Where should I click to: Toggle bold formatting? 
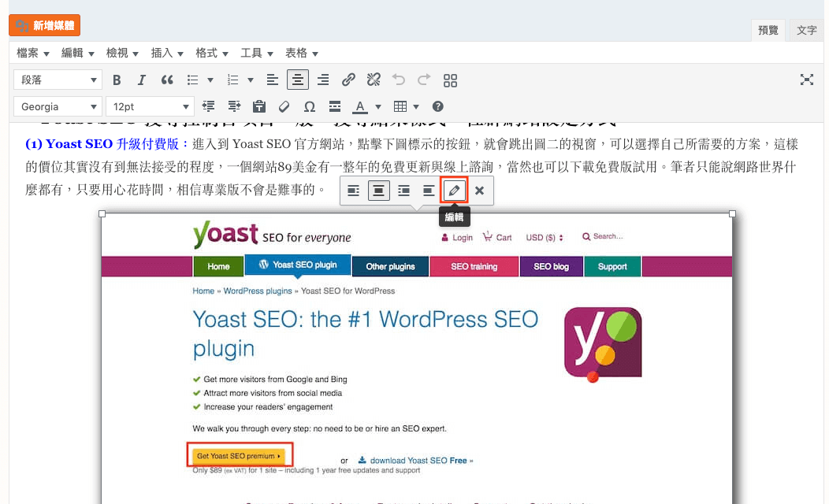pos(117,80)
